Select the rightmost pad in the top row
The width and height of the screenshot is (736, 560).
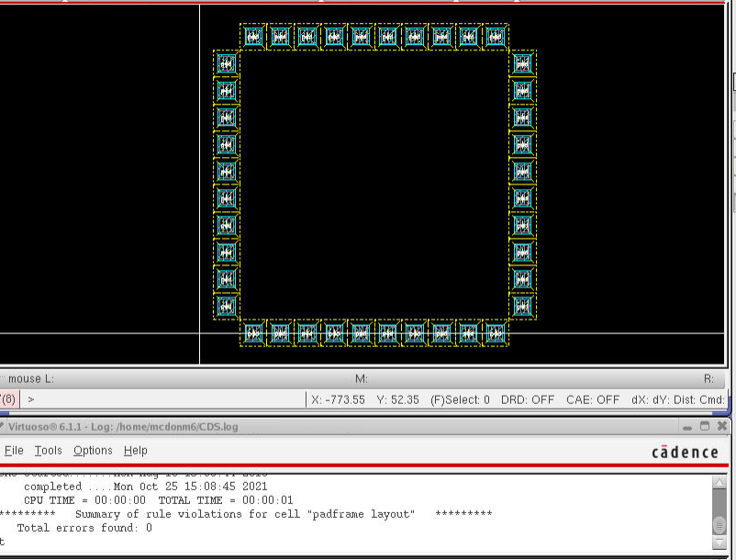[496, 37]
